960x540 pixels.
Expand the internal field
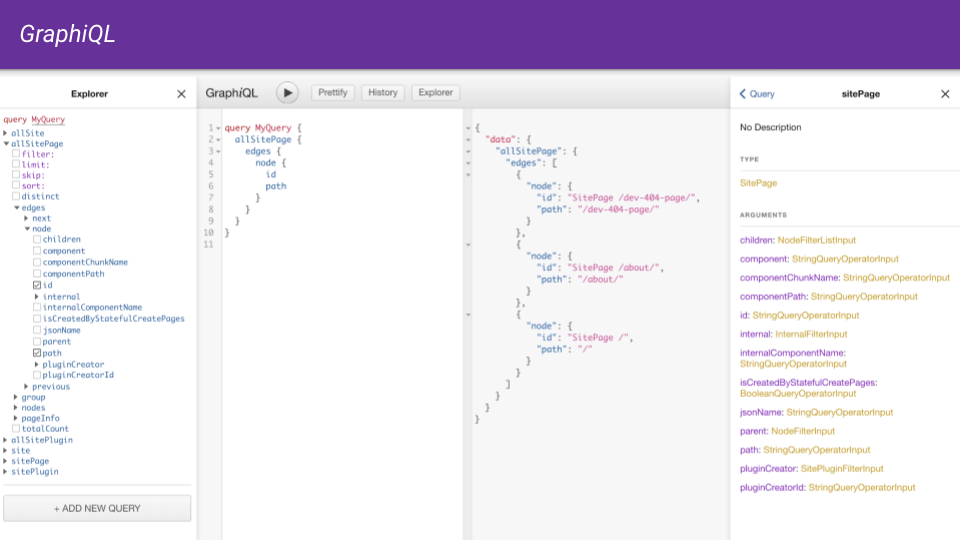pyautogui.click(x=37, y=296)
